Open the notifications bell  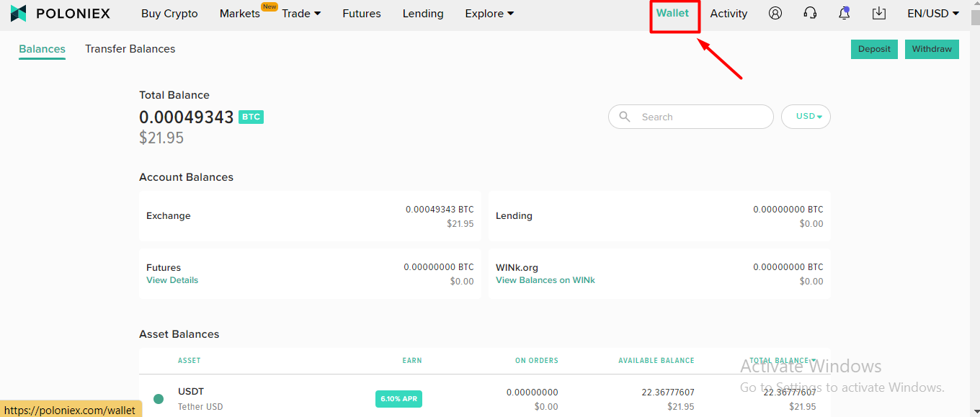[844, 13]
